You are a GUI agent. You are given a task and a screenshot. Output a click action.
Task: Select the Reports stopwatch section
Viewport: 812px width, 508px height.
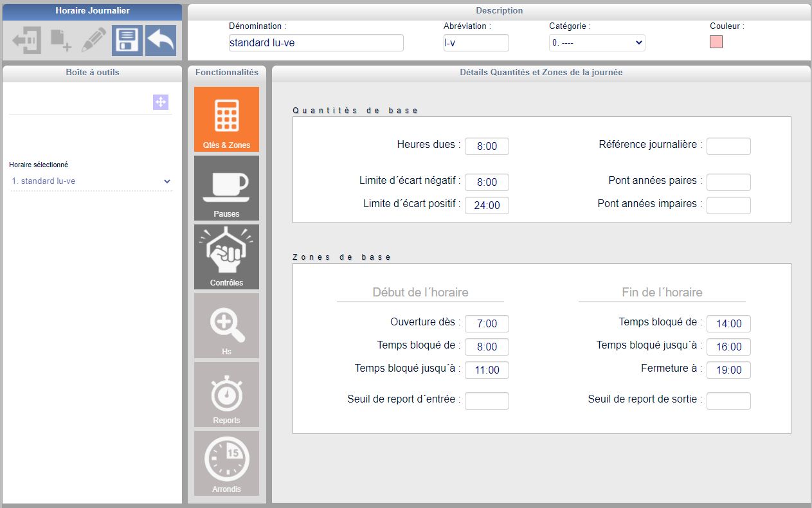click(x=226, y=394)
